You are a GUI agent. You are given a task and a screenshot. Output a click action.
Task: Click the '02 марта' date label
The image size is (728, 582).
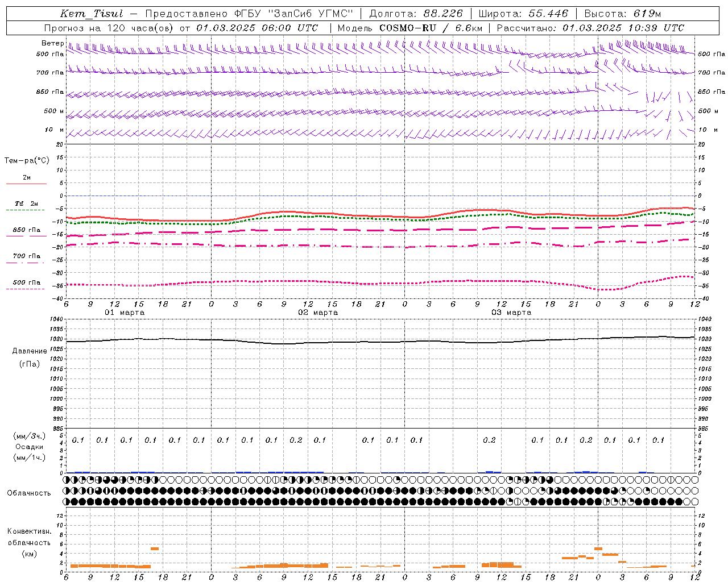[x=318, y=312]
